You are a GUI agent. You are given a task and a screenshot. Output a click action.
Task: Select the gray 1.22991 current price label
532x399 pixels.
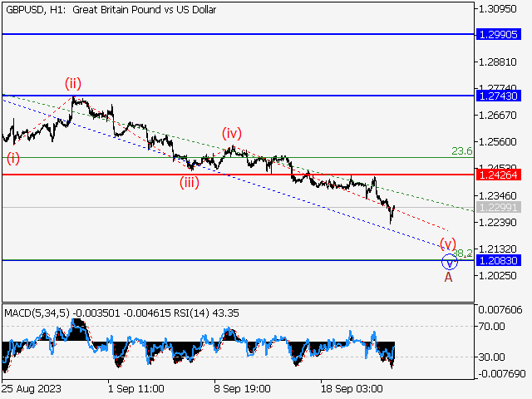tap(499, 207)
